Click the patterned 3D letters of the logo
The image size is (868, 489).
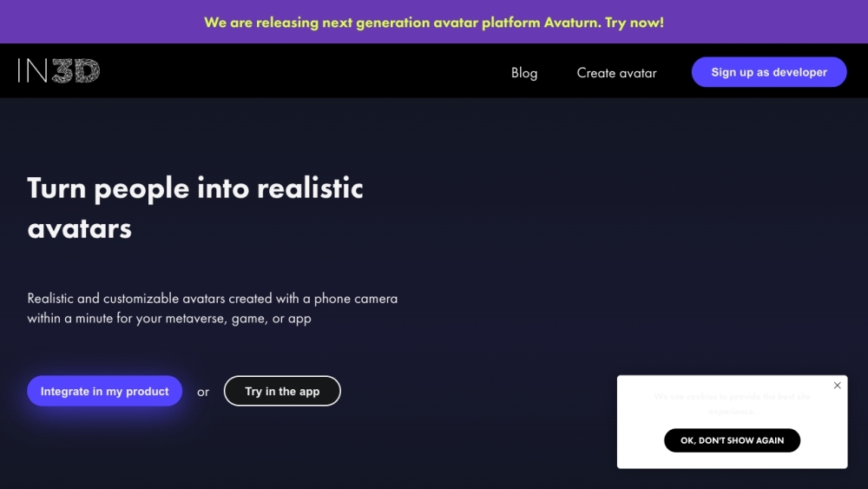(76, 71)
